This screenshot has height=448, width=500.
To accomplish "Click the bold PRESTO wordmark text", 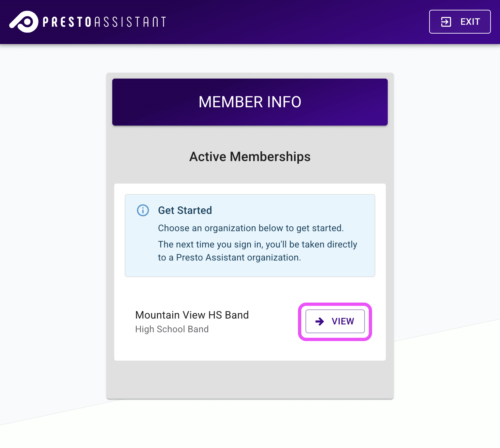I will click(67, 22).
